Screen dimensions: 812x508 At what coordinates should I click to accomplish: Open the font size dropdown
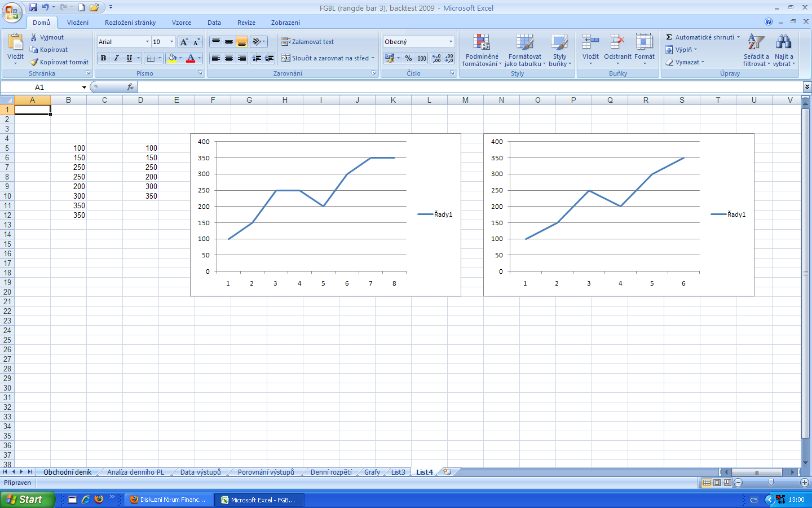[171, 42]
